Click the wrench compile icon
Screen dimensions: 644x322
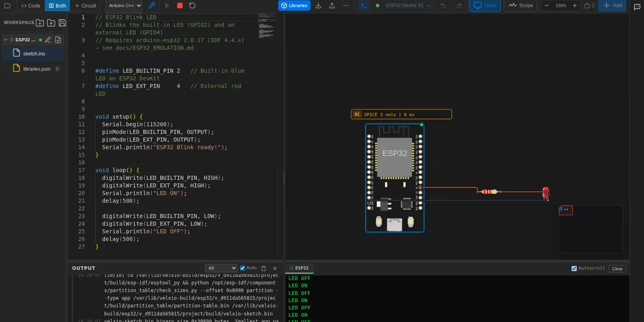tap(152, 5)
